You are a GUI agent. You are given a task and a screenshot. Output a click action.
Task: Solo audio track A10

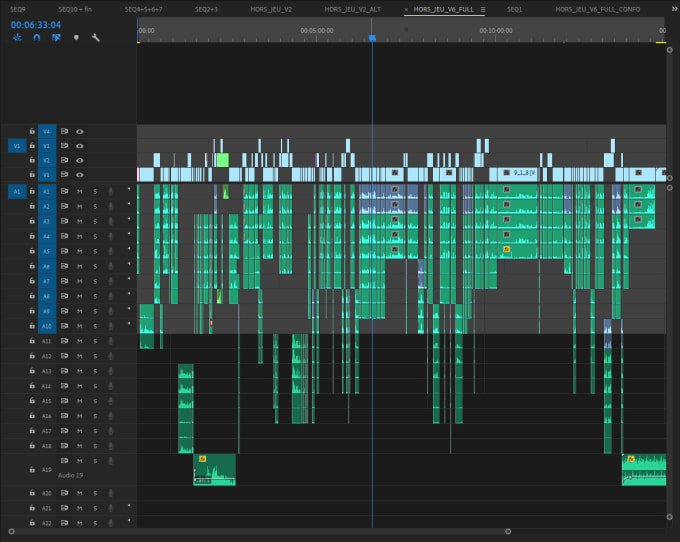coord(95,326)
